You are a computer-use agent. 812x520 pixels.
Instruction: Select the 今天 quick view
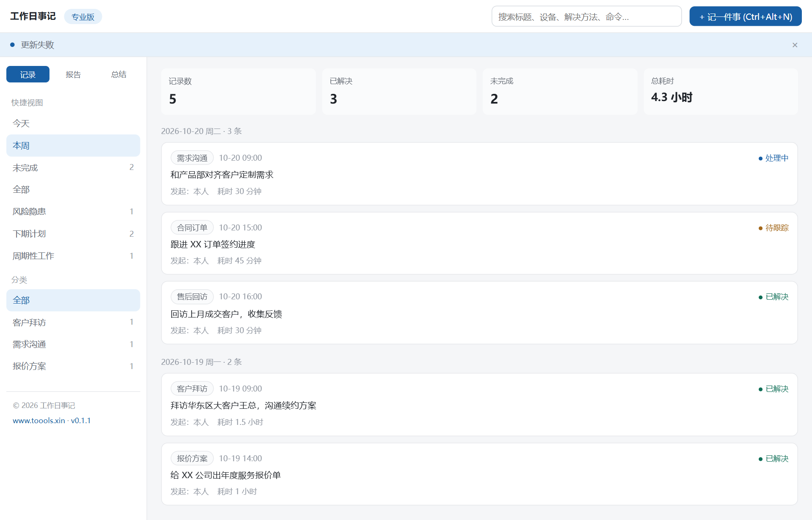pos(73,123)
